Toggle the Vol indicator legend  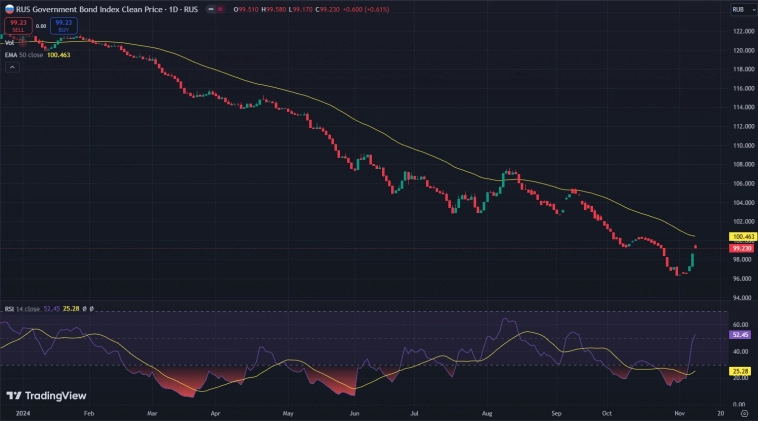(9, 42)
